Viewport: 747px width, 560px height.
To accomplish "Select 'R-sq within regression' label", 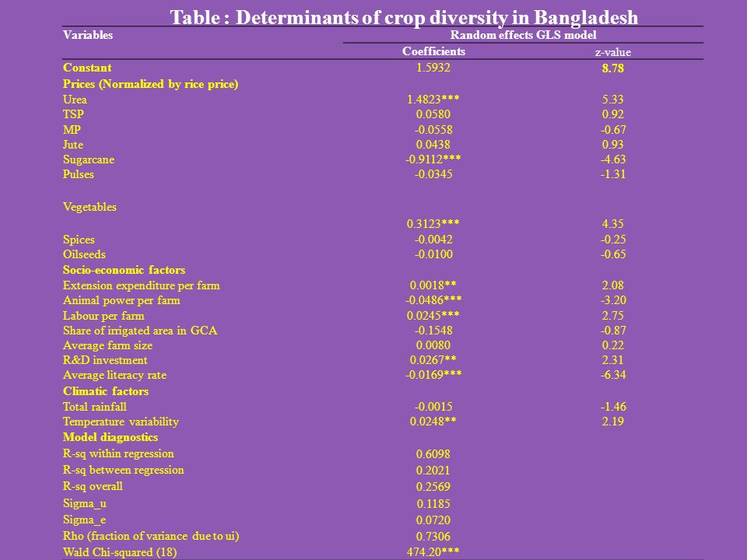I will point(118,453).
